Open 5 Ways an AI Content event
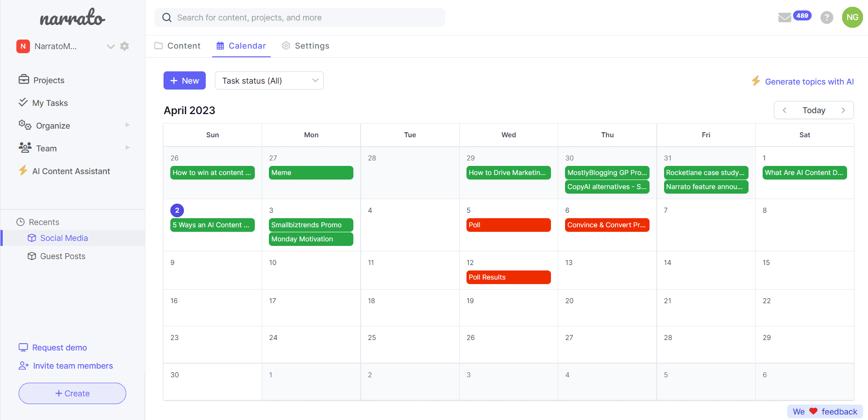 pyautogui.click(x=212, y=225)
